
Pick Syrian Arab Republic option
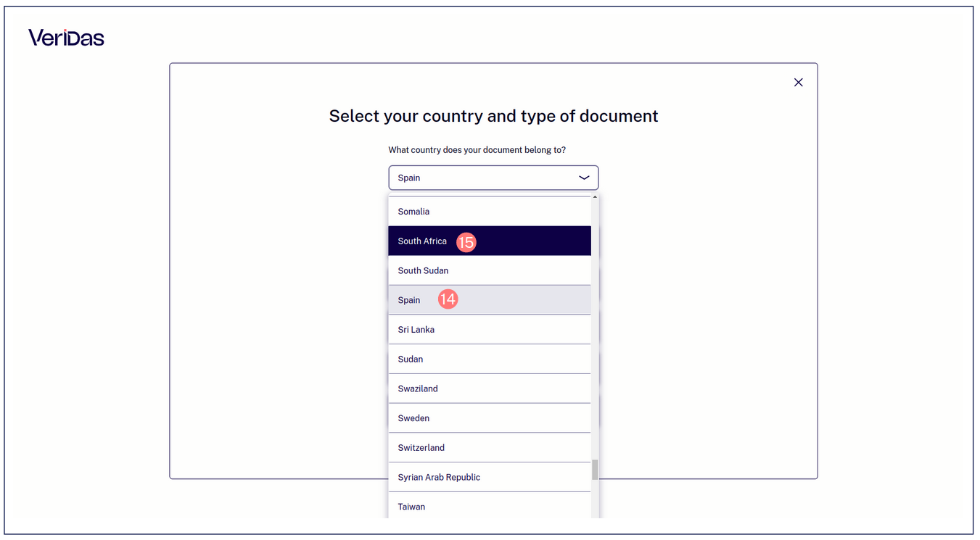(490, 478)
